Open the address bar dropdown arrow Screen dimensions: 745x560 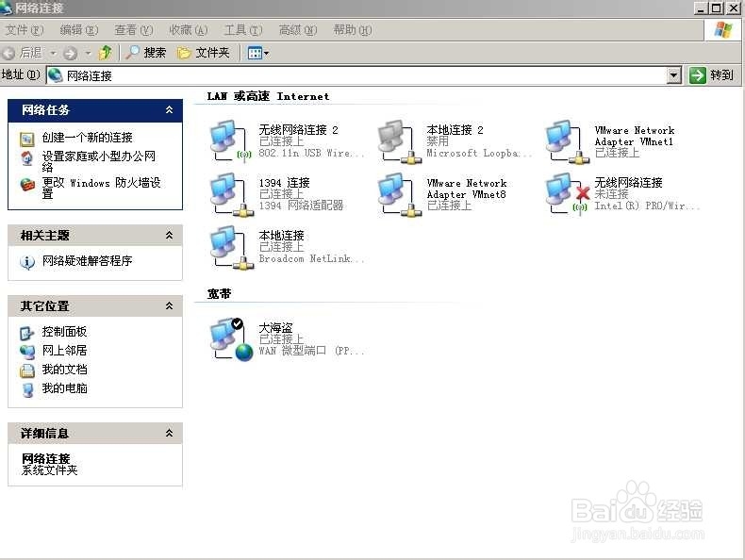pos(673,75)
